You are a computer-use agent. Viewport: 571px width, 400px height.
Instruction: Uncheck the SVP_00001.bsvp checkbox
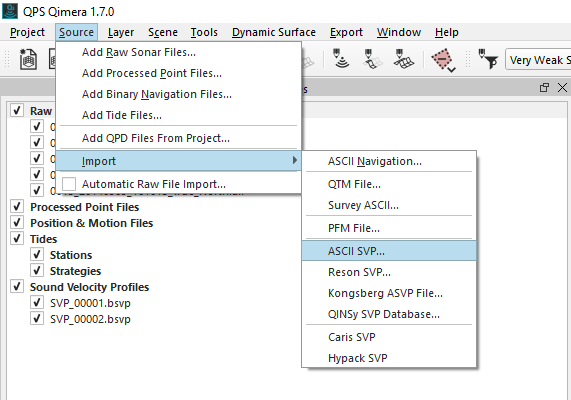(x=37, y=302)
